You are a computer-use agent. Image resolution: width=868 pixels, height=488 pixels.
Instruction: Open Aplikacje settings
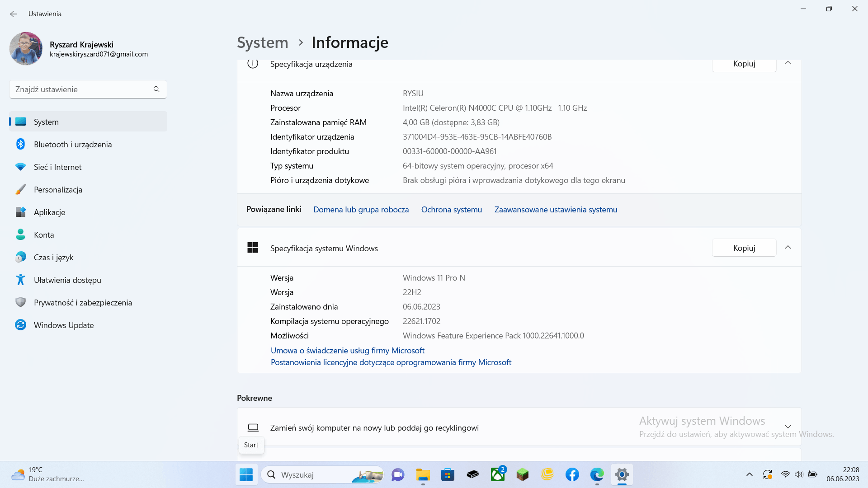pos(88,212)
